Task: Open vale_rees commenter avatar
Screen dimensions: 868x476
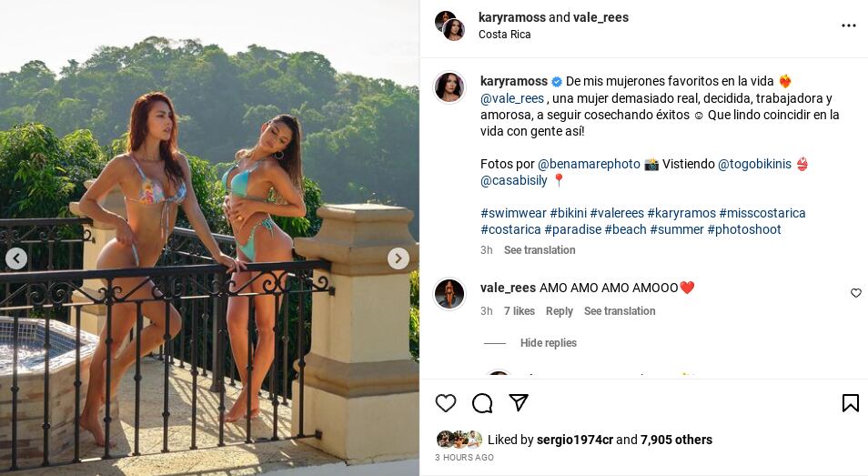Action: [x=449, y=294]
